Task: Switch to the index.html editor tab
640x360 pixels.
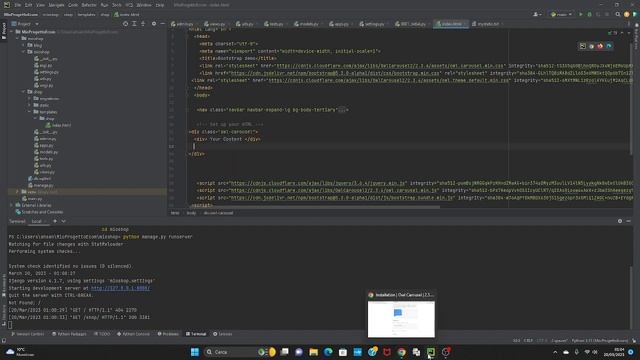Action: [x=451, y=24]
